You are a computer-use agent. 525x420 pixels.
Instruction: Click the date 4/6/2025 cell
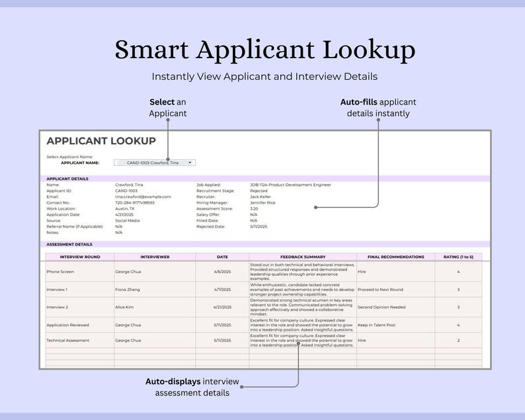point(222,272)
